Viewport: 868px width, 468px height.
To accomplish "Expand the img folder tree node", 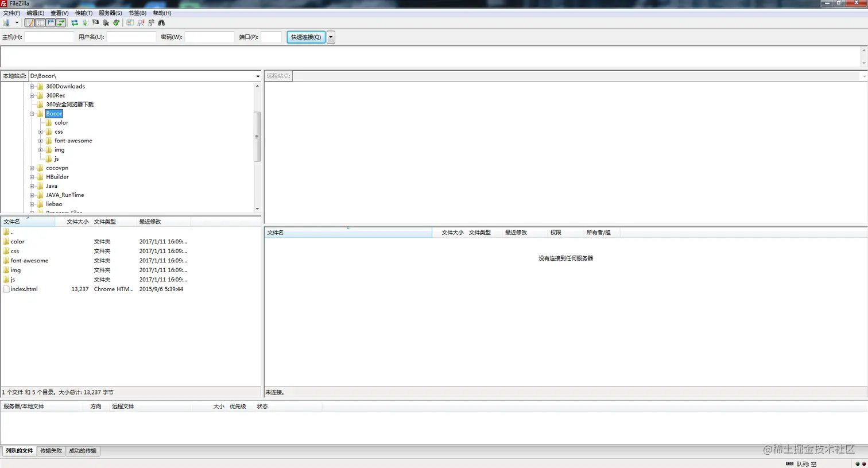I will click(x=41, y=150).
